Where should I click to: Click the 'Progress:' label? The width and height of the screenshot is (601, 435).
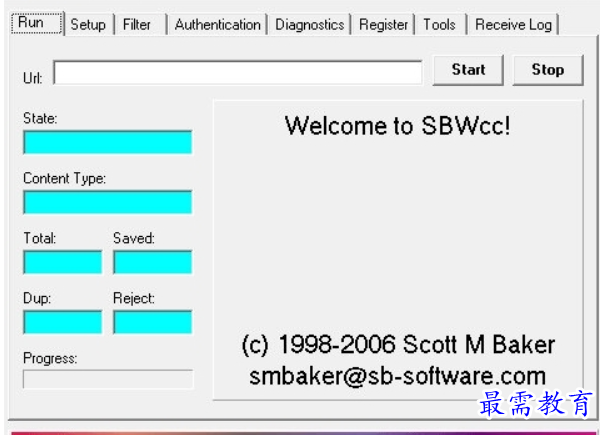[50, 358]
